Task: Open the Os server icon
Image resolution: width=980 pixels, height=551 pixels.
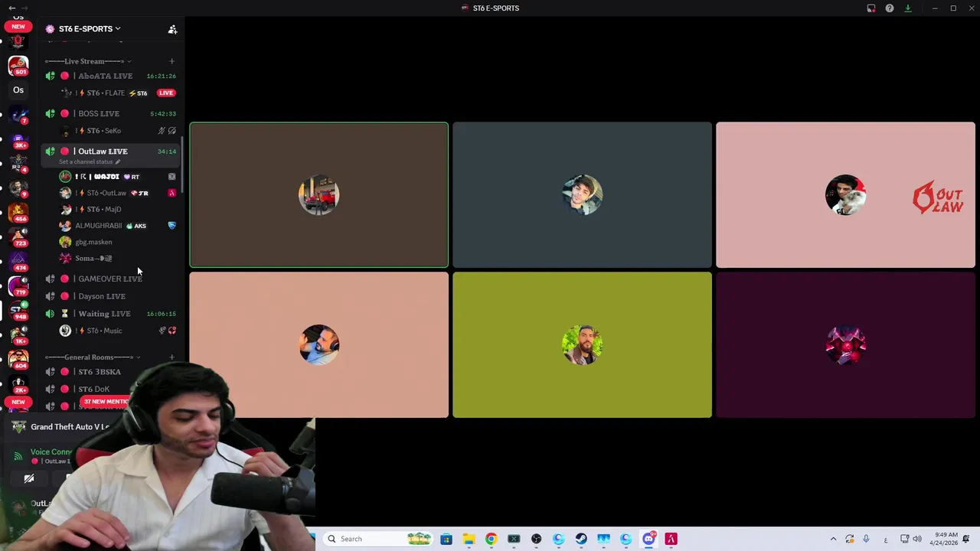Action: pos(18,90)
